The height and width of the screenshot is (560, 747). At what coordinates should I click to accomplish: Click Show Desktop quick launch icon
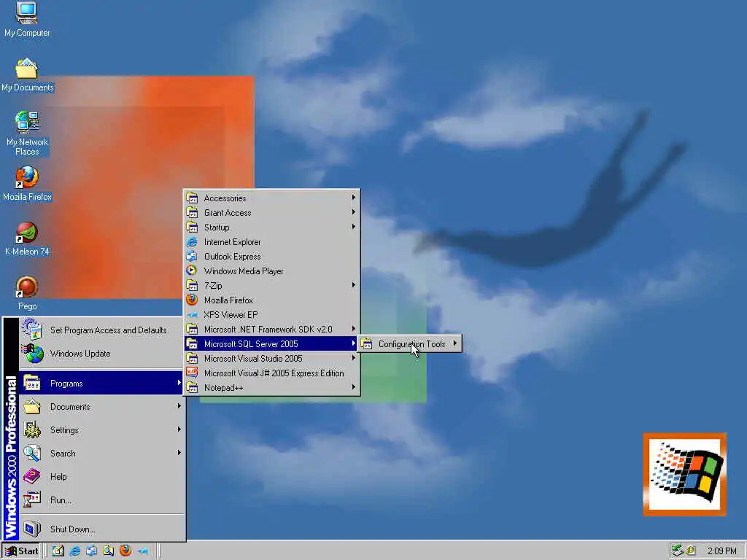click(x=58, y=551)
